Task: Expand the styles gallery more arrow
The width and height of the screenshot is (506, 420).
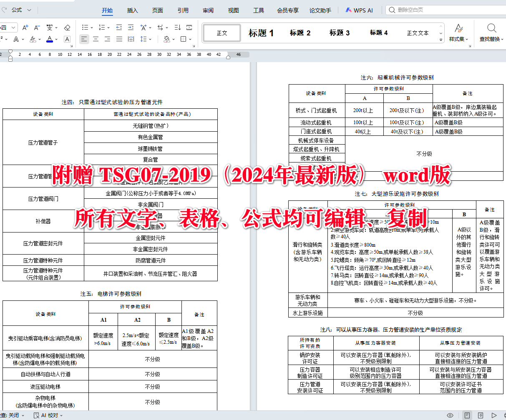Action: click(441, 40)
